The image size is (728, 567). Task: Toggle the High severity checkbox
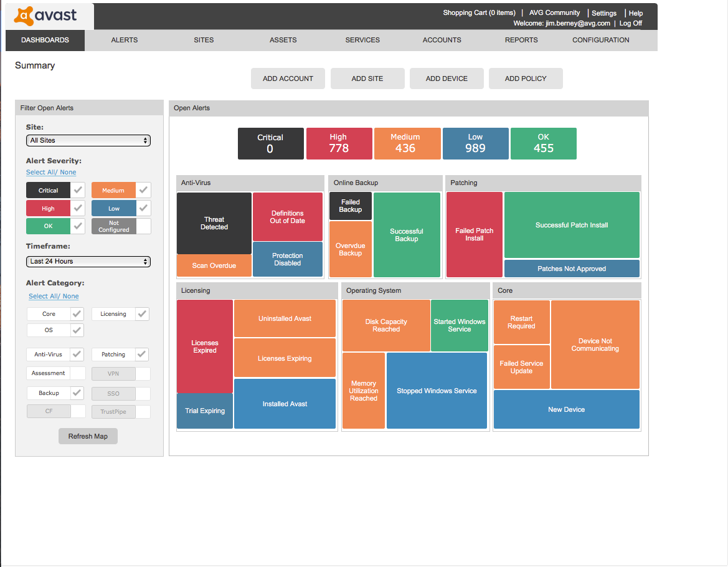78,208
